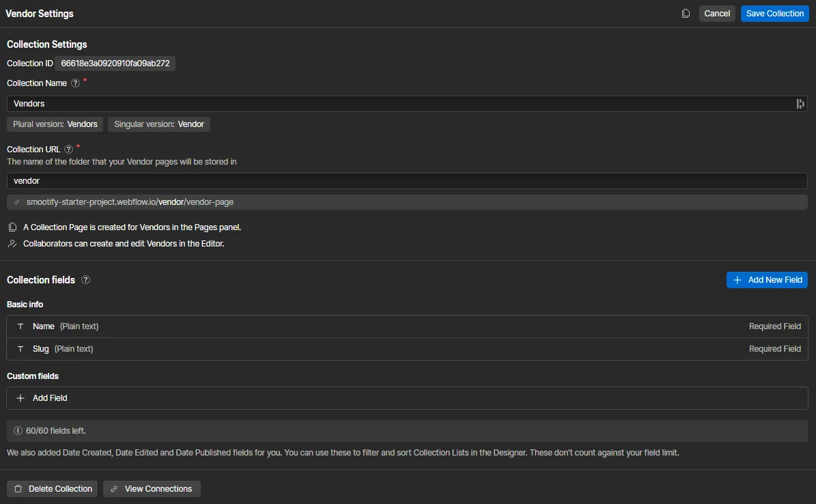The image size is (816, 504).
Task: Open View Connections
Action: [x=152, y=489]
